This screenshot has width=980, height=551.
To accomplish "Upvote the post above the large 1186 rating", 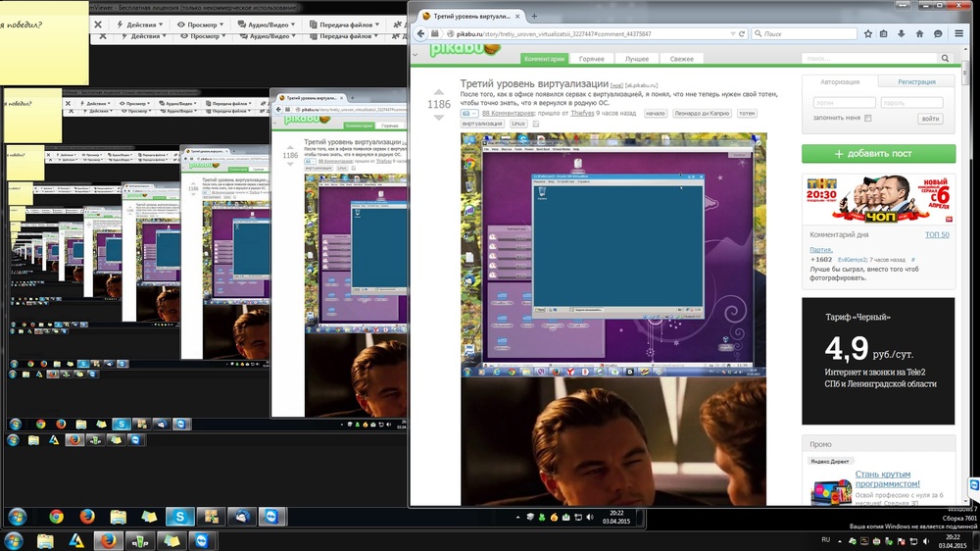I will [438, 91].
